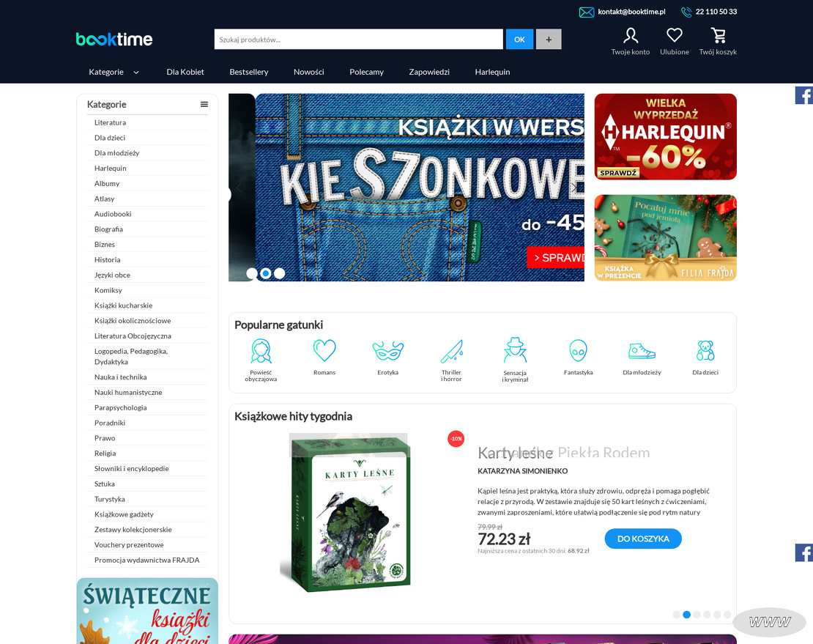This screenshot has height=644, width=813.
Task: Pick the Fantastyka alien genre icon
Action: (578, 351)
